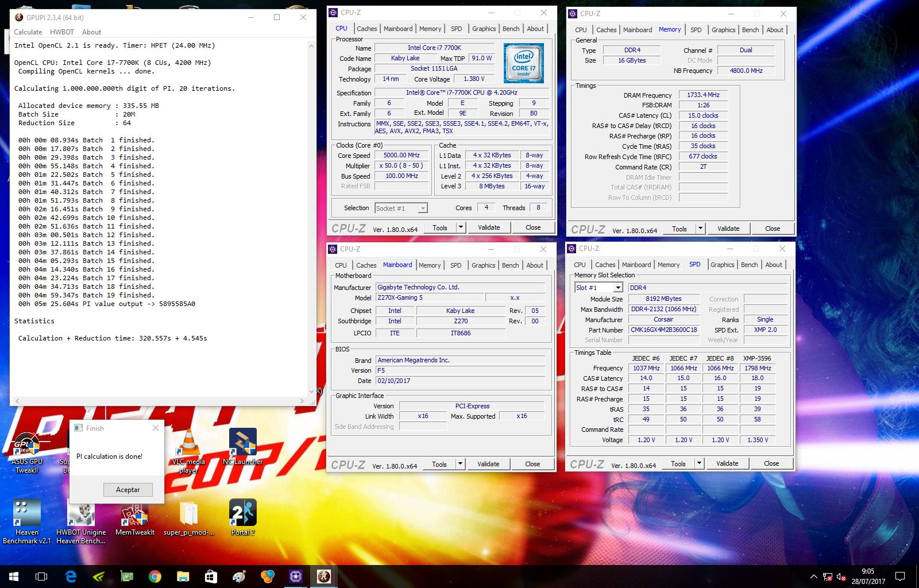The height and width of the screenshot is (588, 919).
Task: Switch to Caches tab in CPU tab window
Action: pos(366,29)
